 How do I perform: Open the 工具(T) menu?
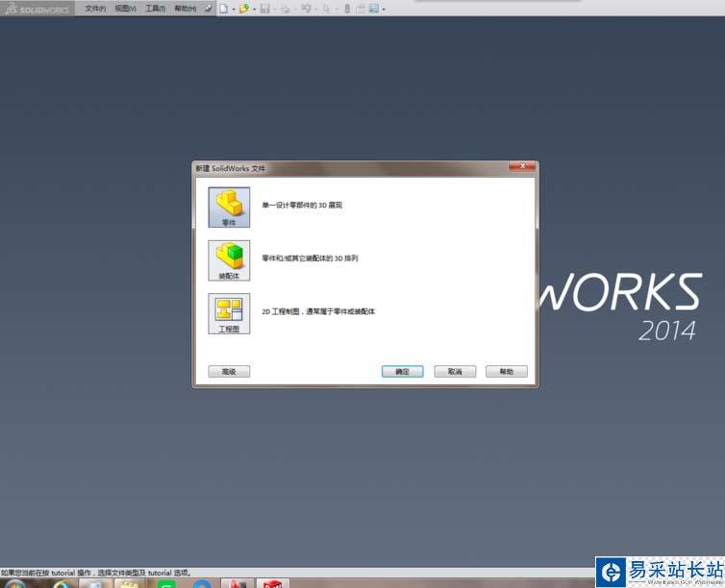(x=156, y=9)
